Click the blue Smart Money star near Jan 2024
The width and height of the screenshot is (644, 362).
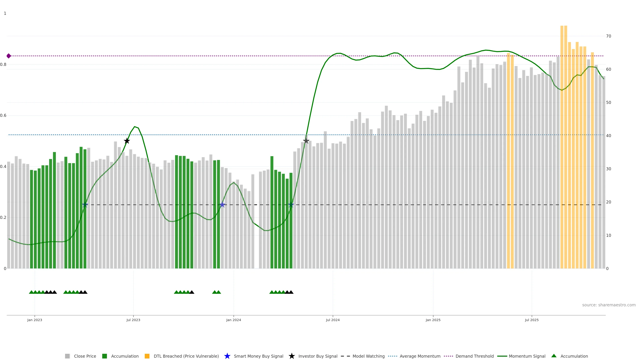(222, 205)
